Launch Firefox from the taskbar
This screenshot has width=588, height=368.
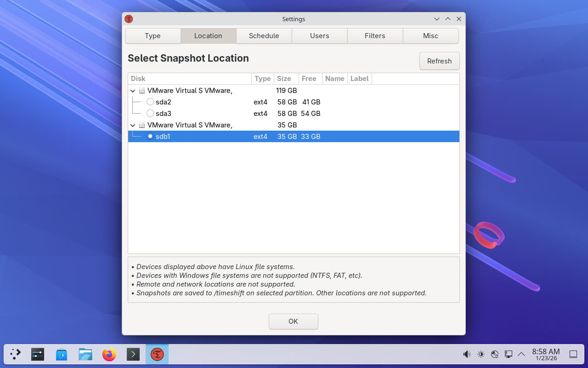point(109,354)
